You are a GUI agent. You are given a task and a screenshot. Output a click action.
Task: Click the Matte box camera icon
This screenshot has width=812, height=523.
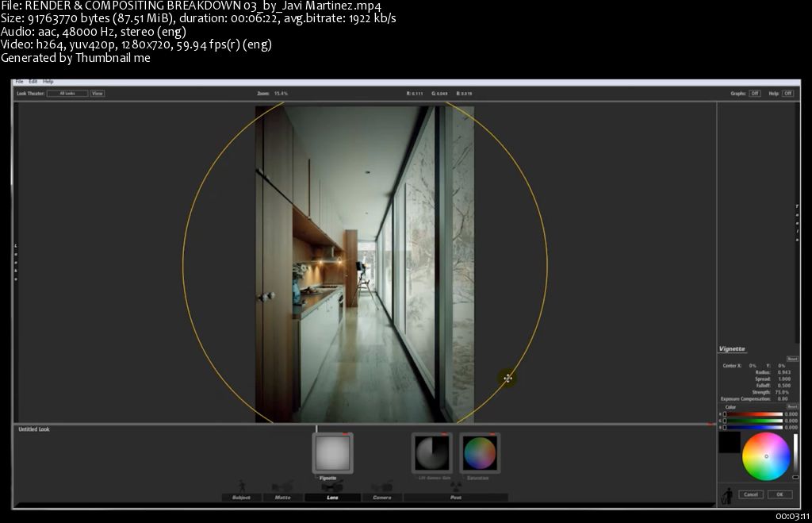click(282, 486)
